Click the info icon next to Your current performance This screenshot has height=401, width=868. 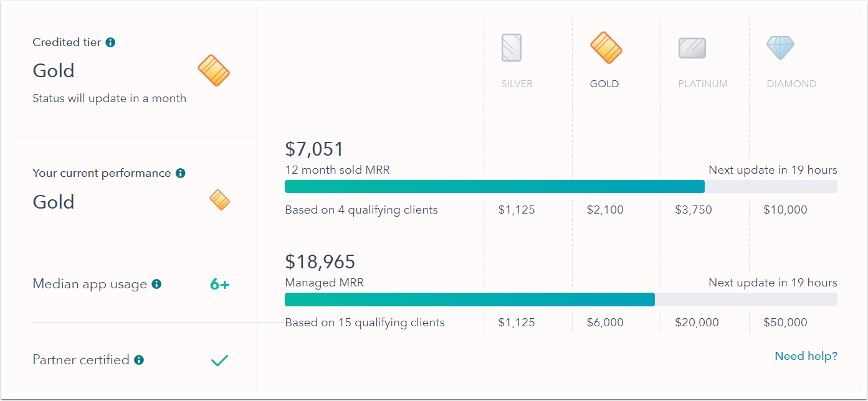pyautogui.click(x=180, y=173)
